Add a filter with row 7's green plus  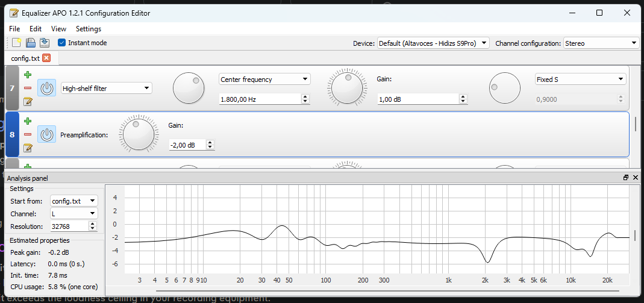[x=28, y=75]
